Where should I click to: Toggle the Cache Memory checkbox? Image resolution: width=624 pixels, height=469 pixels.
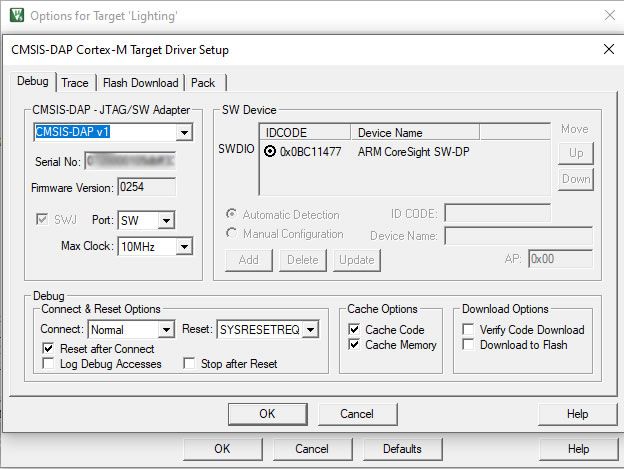tap(354, 344)
